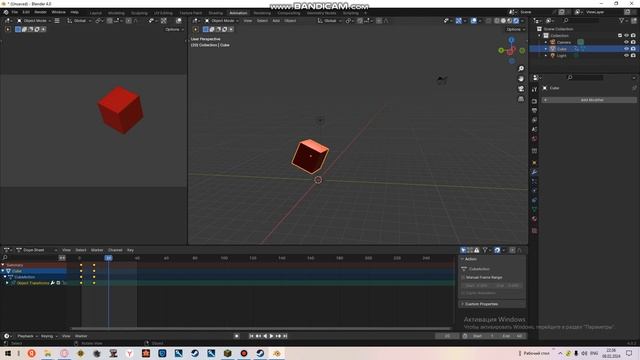Switch to the Layout workspace tab
Viewport: 640px width, 360px height.
point(96,13)
